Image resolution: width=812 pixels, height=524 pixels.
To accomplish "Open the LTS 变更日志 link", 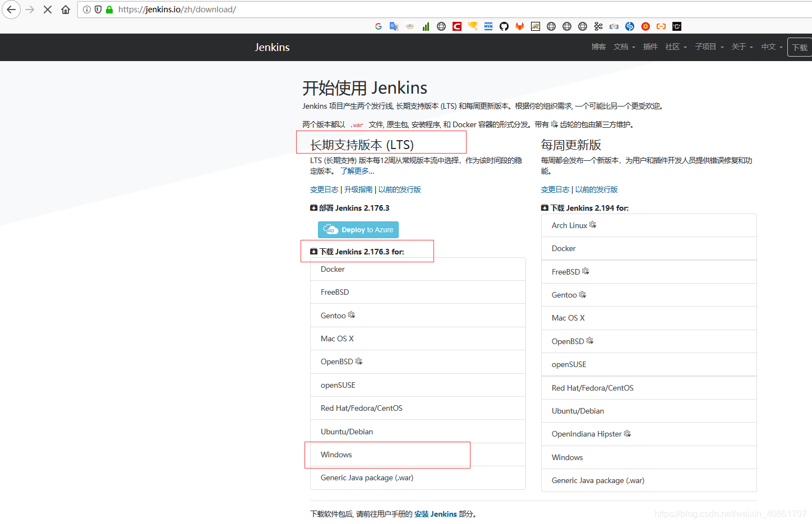I will [x=324, y=189].
